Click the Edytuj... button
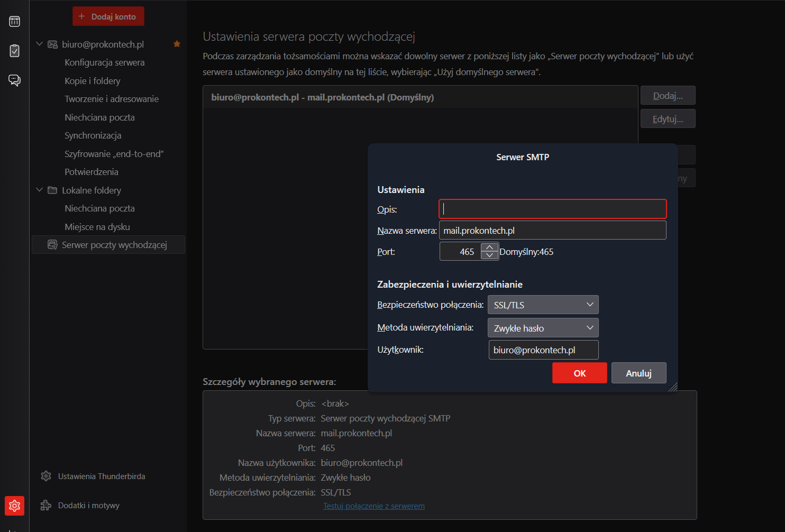This screenshot has height=532, width=785. coord(668,119)
